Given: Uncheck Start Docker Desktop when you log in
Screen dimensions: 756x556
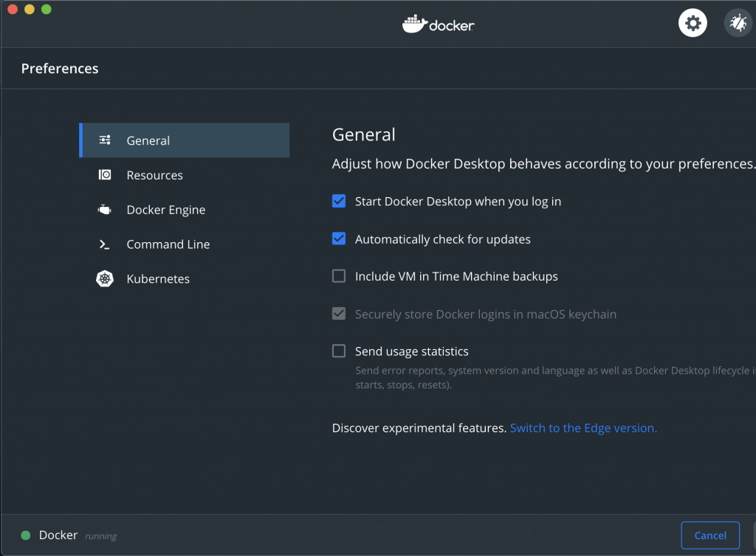Looking at the screenshot, I should 339,201.
